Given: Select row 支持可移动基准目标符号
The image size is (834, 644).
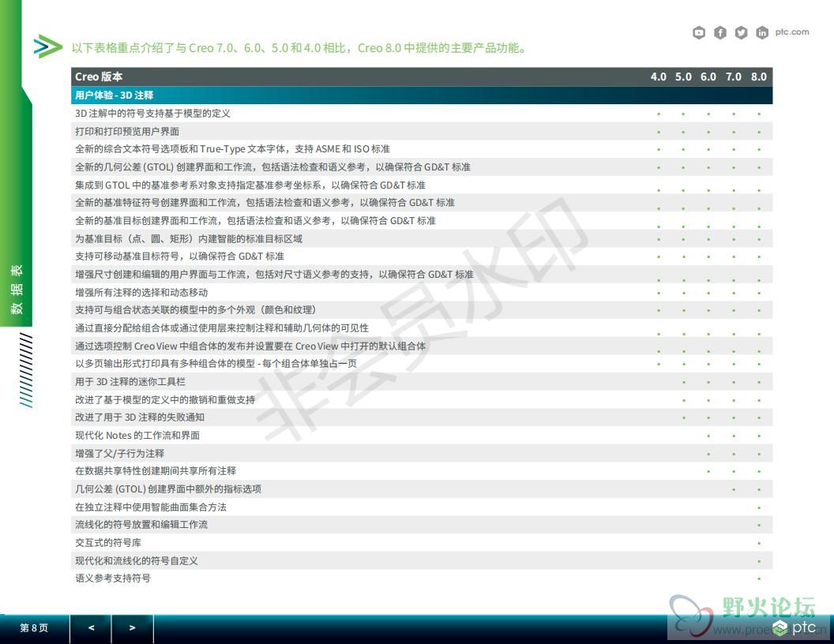Looking at the screenshot, I should (x=422, y=256).
